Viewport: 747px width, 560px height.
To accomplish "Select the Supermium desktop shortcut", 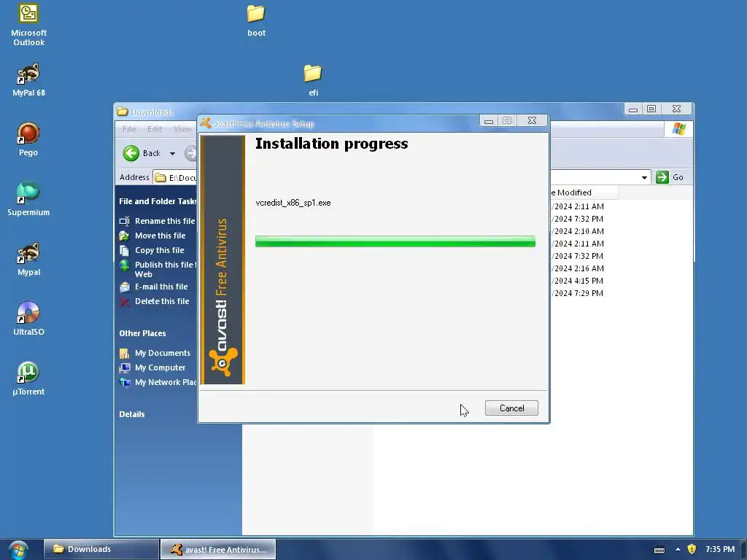I will pyautogui.click(x=28, y=199).
